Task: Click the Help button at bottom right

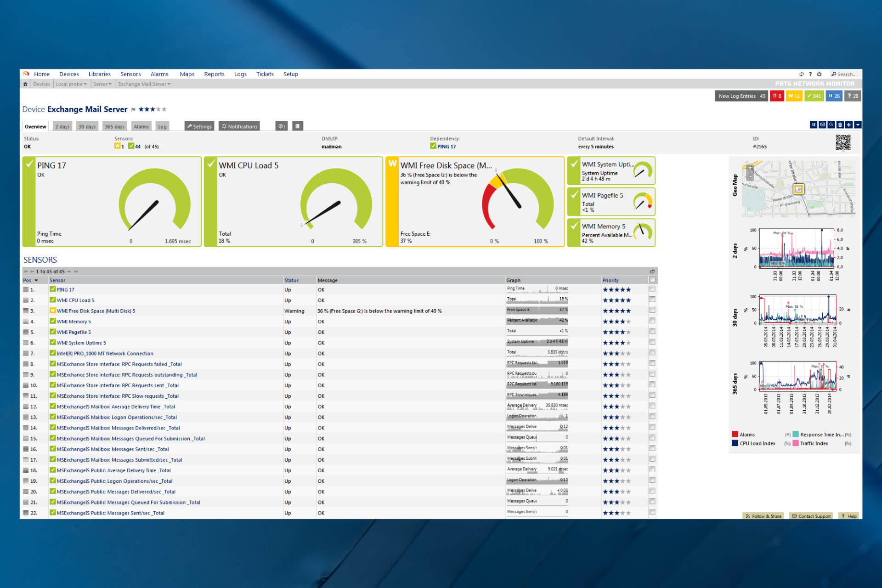Action: pos(849,516)
